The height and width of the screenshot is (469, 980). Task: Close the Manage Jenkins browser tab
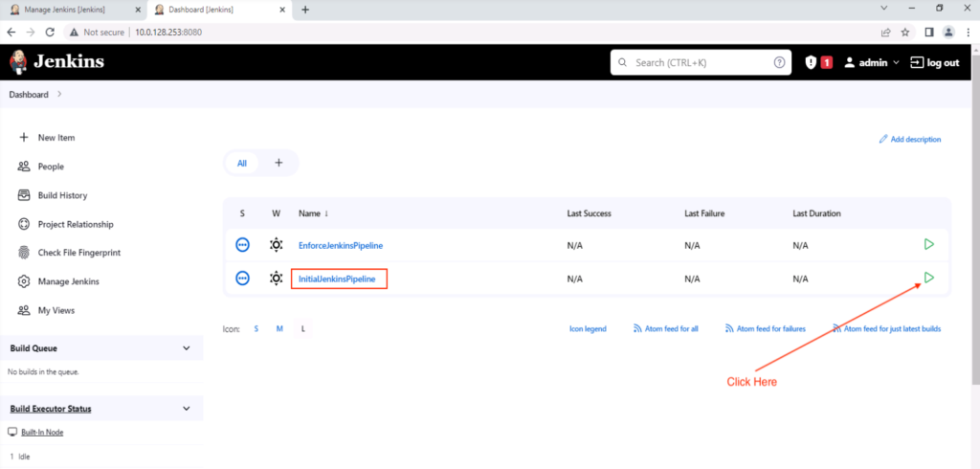coord(138,10)
